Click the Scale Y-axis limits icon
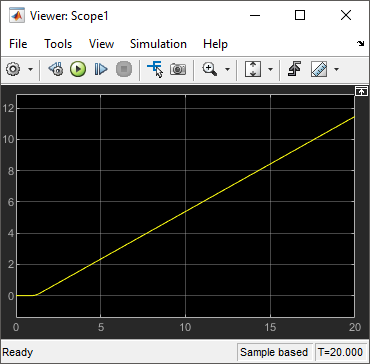The width and height of the screenshot is (370, 364). point(253,69)
